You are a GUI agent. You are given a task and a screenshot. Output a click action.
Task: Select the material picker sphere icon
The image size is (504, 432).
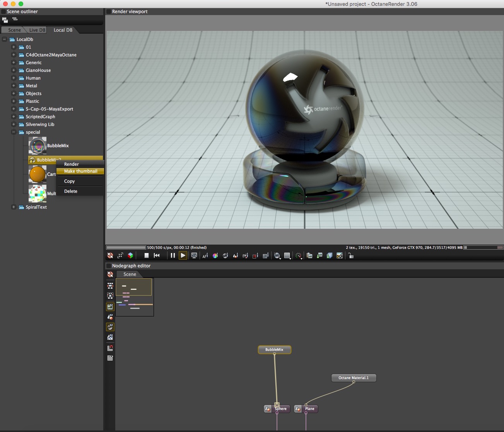point(225,255)
